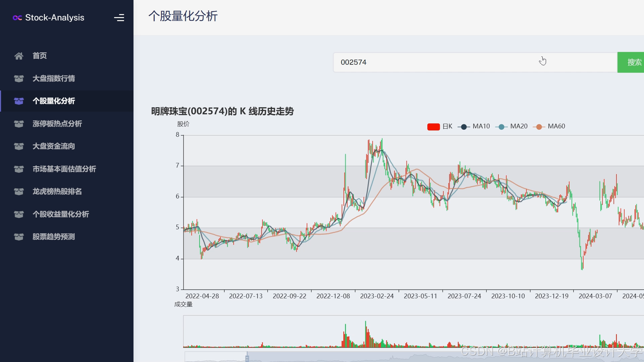644x362 pixels.
Task: Click the 涨停板热点分析 sidebar icon
Action: coord(19,124)
